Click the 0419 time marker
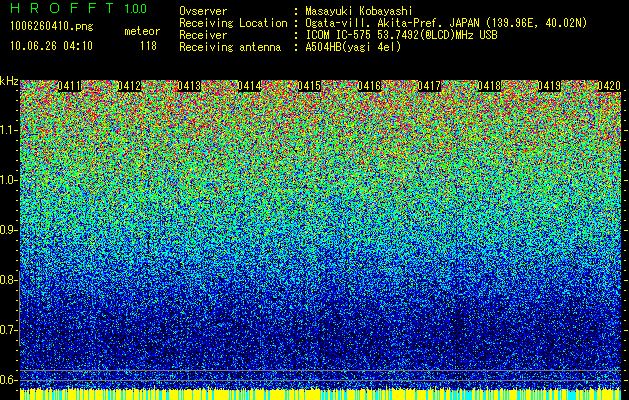This screenshot has height=400, width=629. pos(549,86)
